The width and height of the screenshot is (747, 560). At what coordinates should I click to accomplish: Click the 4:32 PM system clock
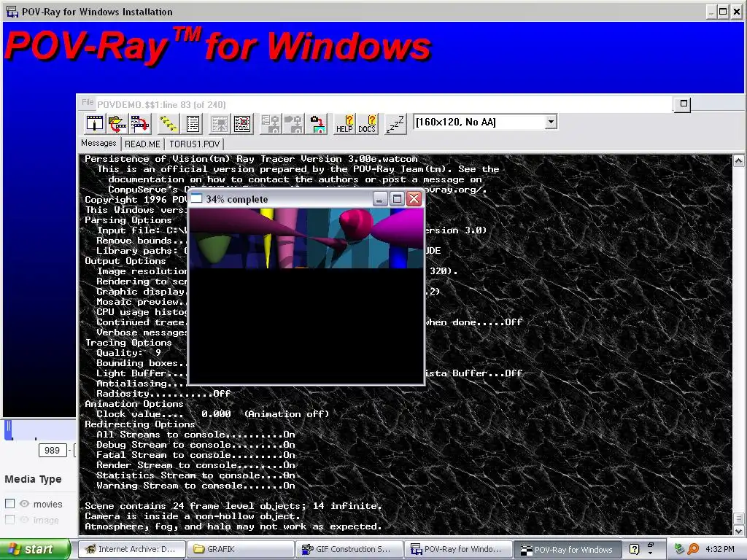click(x=719, y=549)
